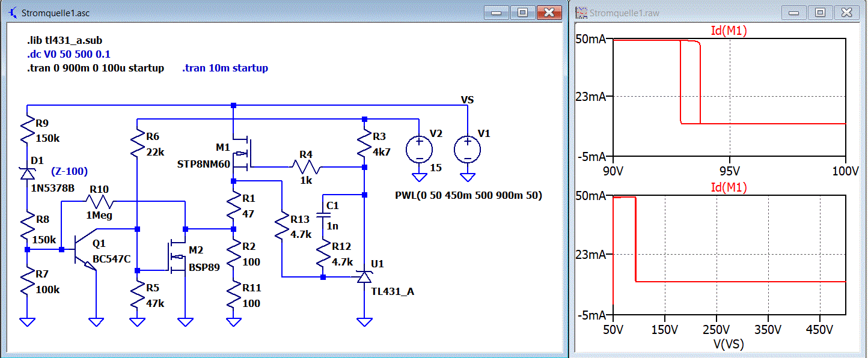Select the M1 STP8NM60 MOSFET symbol

[243, 154]
